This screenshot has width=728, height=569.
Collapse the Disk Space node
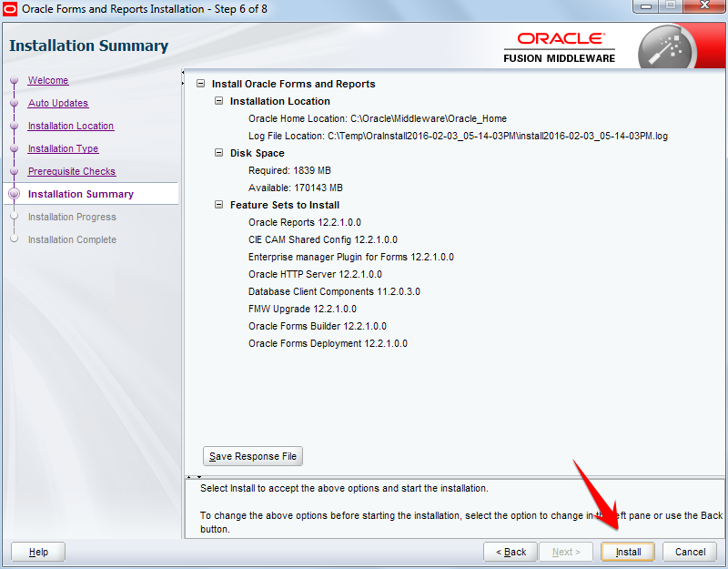218,153
